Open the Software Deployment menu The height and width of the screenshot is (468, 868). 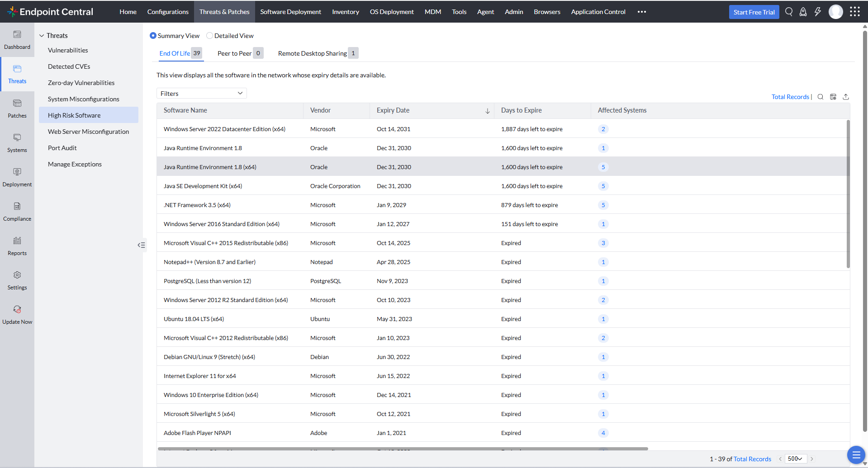pos(291,12)
